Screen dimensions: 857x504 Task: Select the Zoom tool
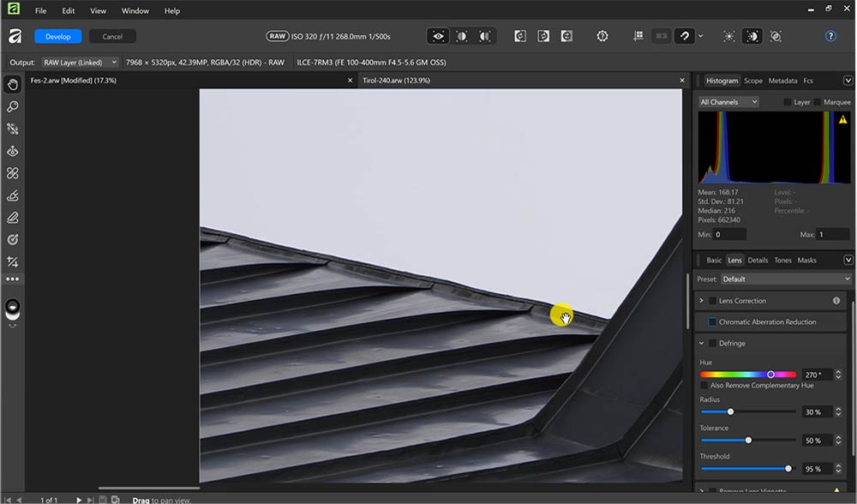point(13,106)
